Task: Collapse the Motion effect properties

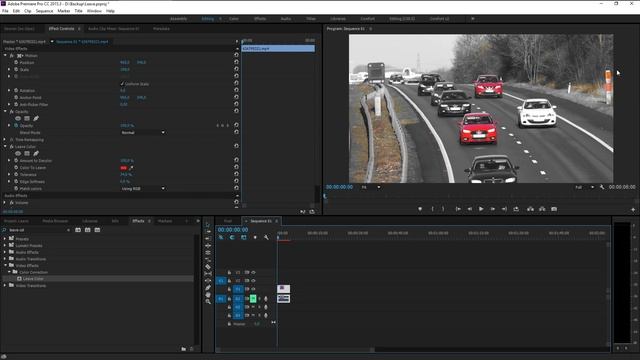Action: click(x=5, y=56)
